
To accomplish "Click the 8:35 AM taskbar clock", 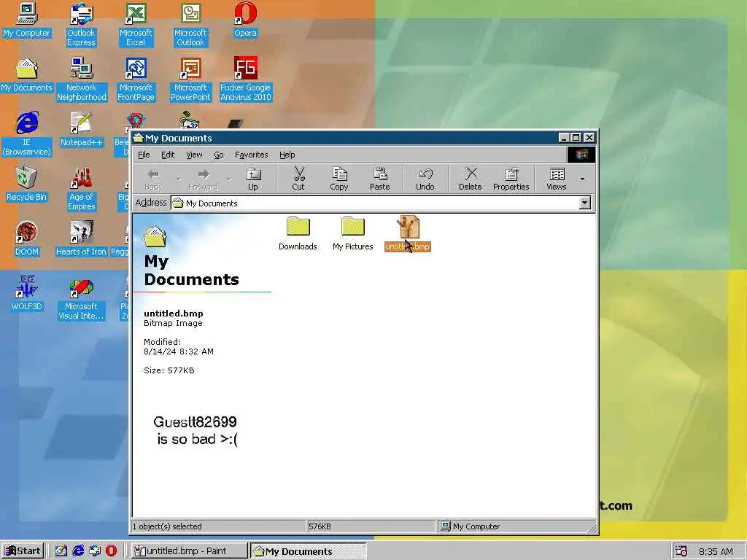I will 716,551.
